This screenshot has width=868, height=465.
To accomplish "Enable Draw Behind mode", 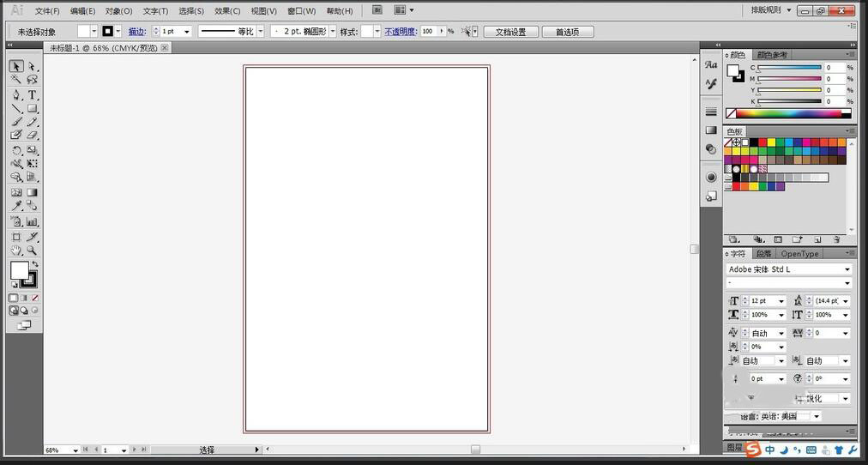I will click(24, 311).
